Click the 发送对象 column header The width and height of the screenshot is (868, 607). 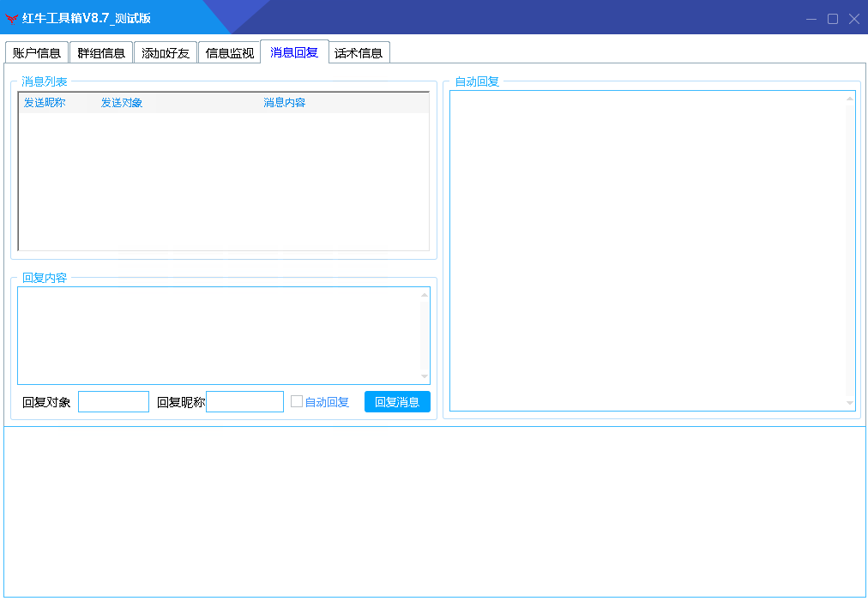pos(122,103)
